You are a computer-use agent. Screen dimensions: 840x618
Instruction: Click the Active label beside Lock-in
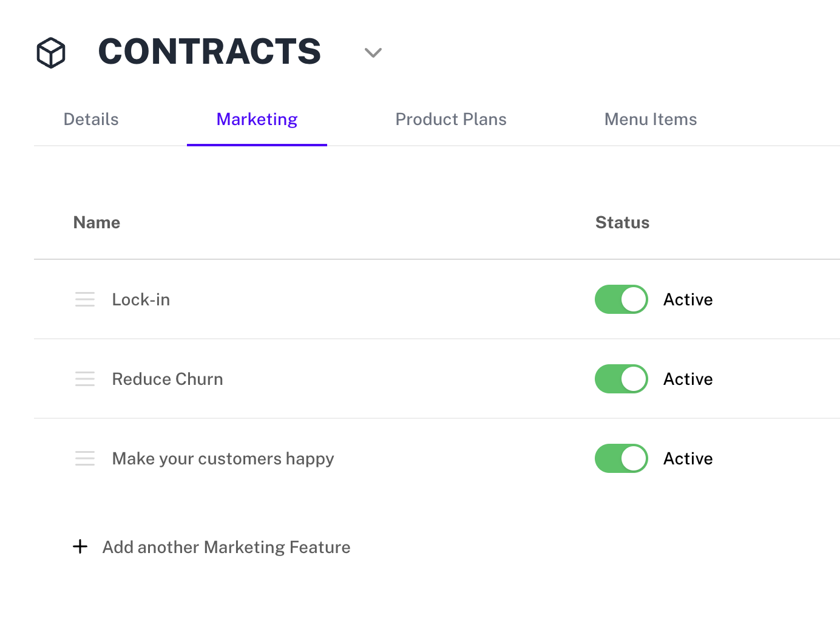point(688,299)
